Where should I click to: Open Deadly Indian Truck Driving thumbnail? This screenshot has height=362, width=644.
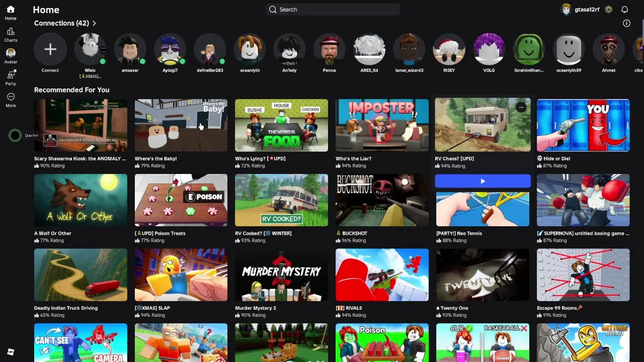click(80, 275)
